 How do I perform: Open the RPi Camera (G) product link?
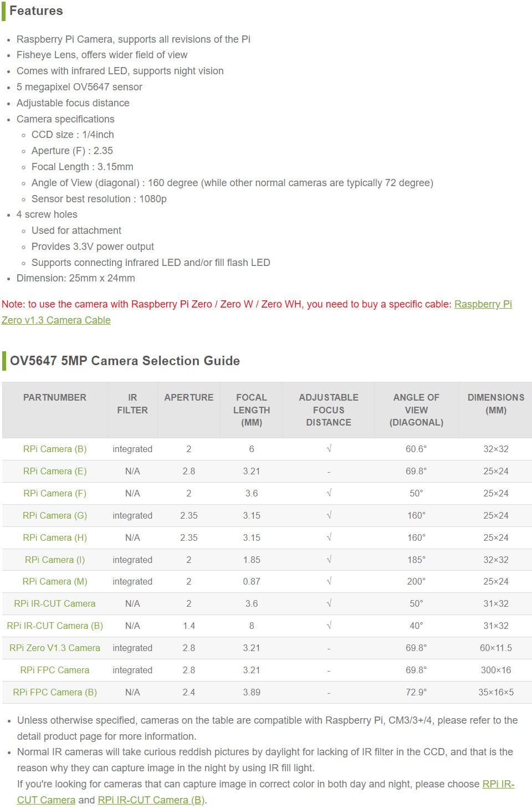(55, 515)
